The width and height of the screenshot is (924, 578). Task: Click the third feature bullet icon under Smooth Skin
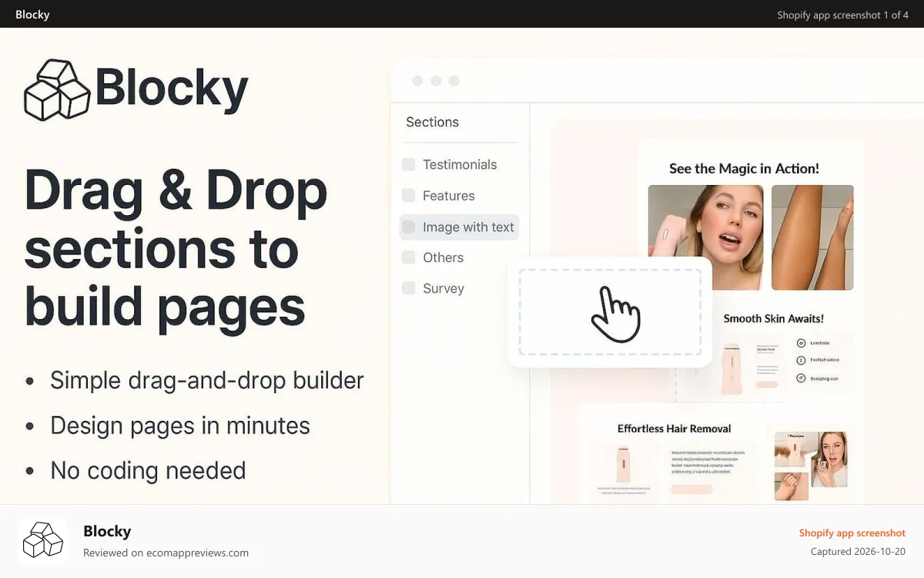[x=801, y=378]
